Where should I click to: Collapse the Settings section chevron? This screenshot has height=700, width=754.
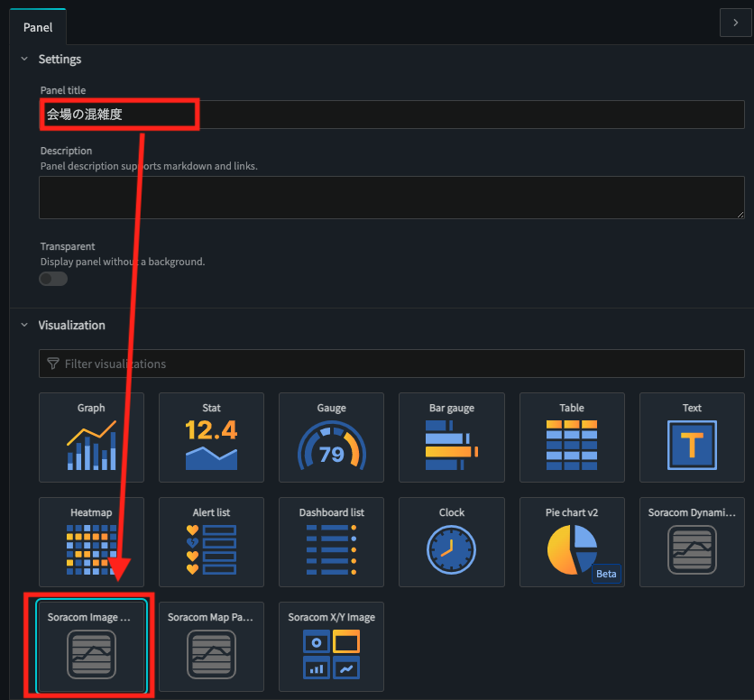pyautogui.click(x=24, y=59)
